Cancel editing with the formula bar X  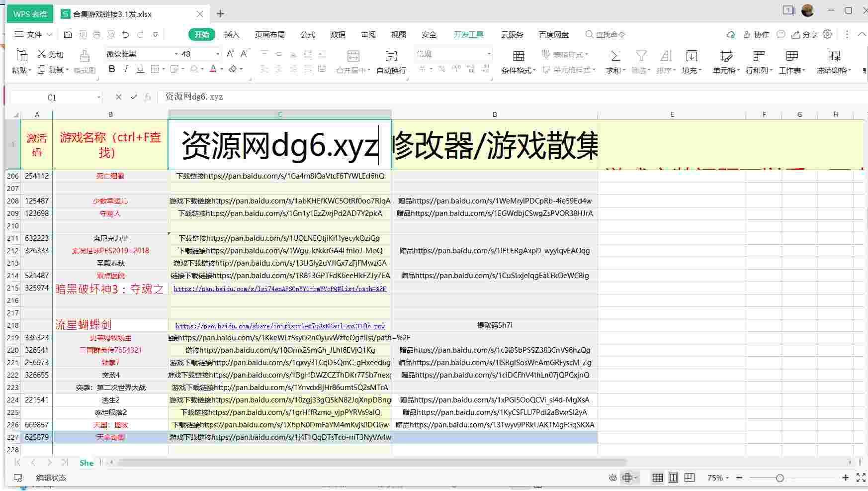click(118, 97)
